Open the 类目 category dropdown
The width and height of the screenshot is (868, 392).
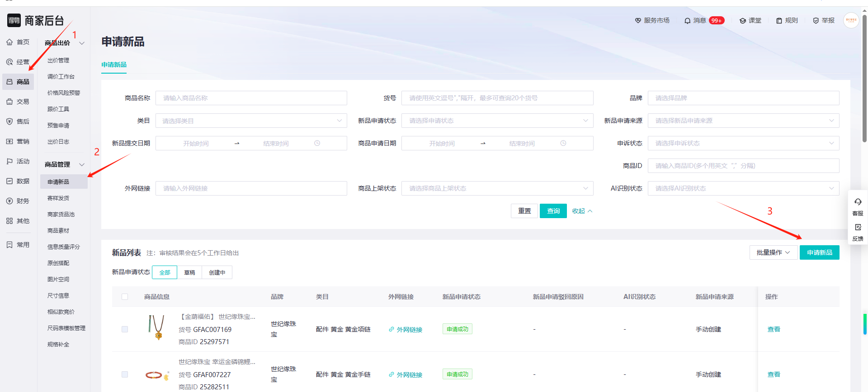(251, 121)
